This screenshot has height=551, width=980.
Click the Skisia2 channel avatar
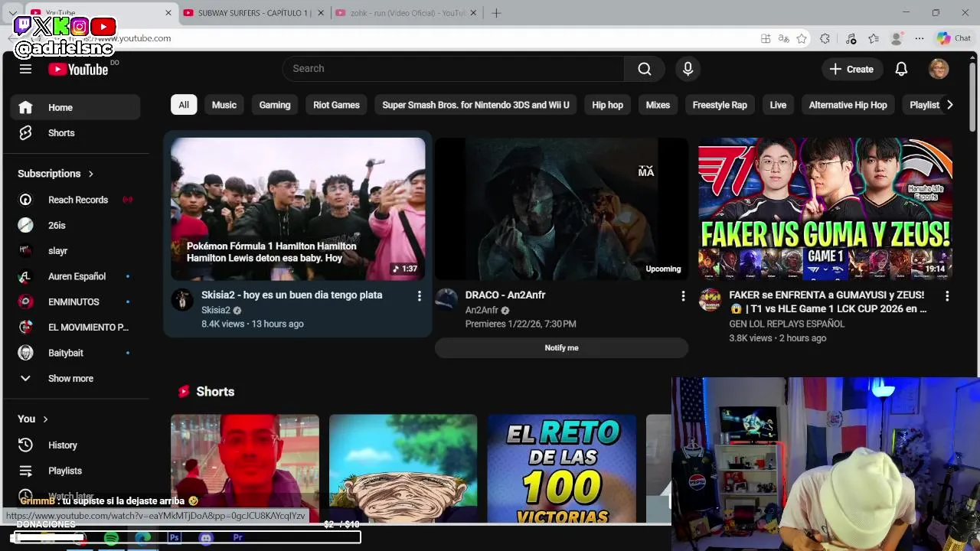[182, 299]
